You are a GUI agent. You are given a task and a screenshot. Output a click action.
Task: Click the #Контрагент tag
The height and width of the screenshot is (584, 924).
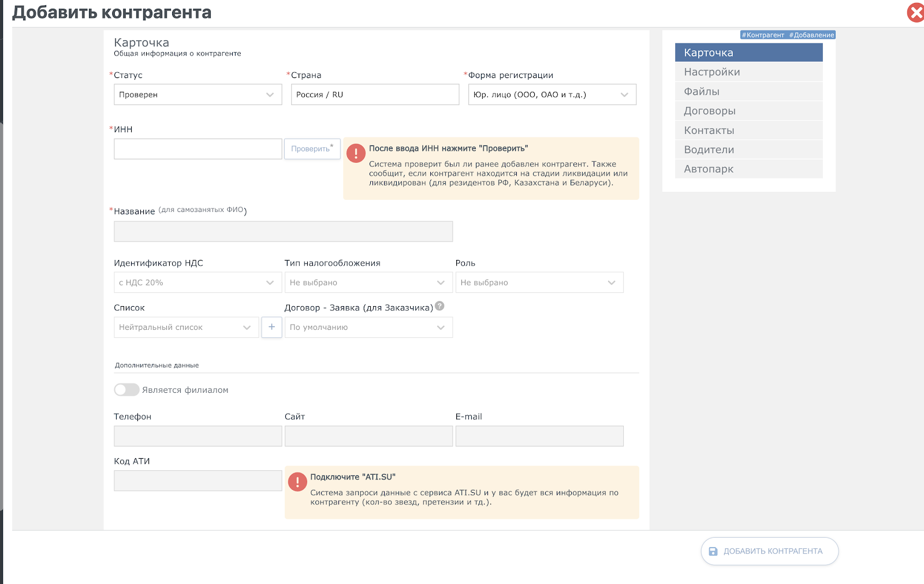[x=763, y=35]
